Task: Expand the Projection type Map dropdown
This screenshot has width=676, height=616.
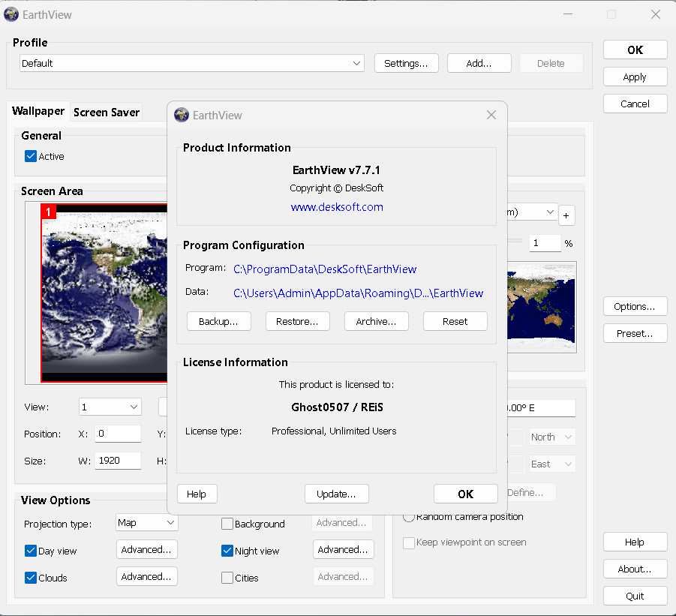Action: click(x=146, y=522)
